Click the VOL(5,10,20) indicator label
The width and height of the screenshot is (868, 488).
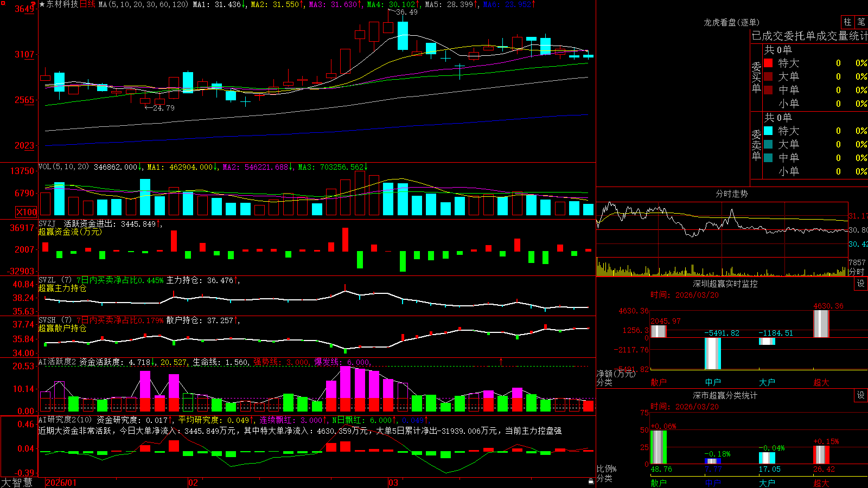coord(63,167)
